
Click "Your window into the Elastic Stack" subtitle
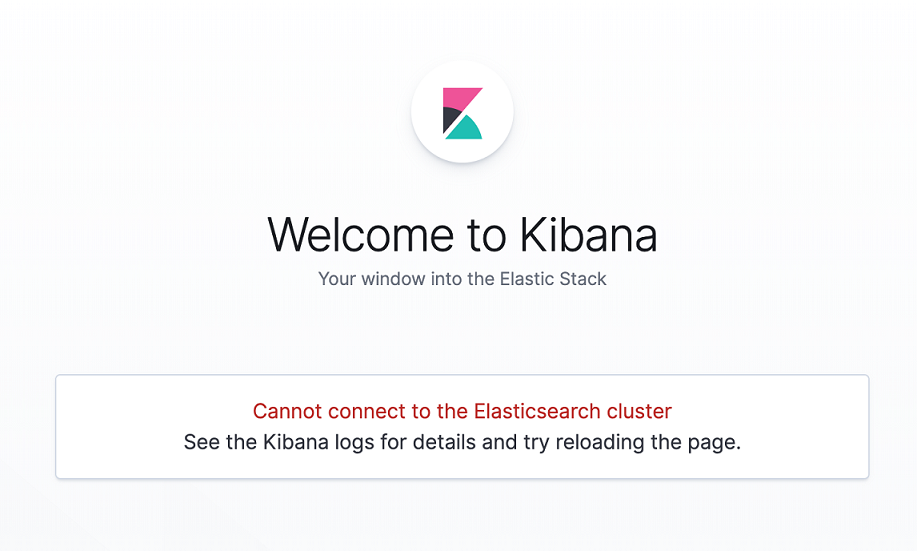click(x=462, y=279)
